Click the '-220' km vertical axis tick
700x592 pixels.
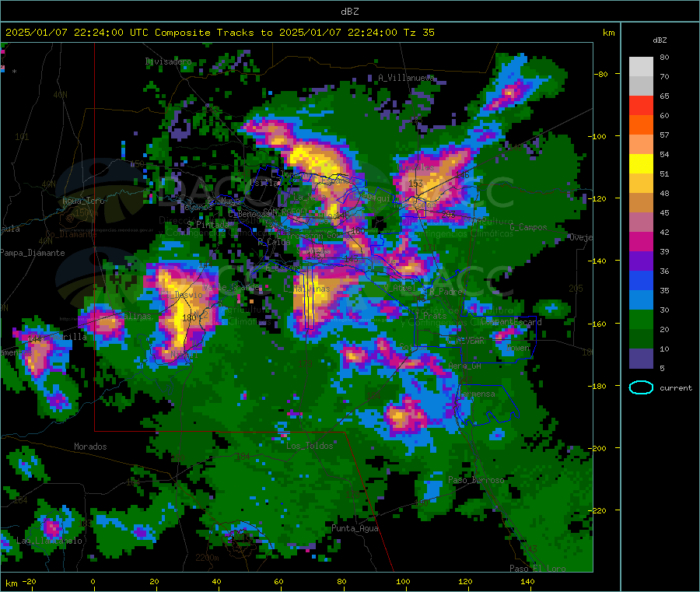click(598, 511)
